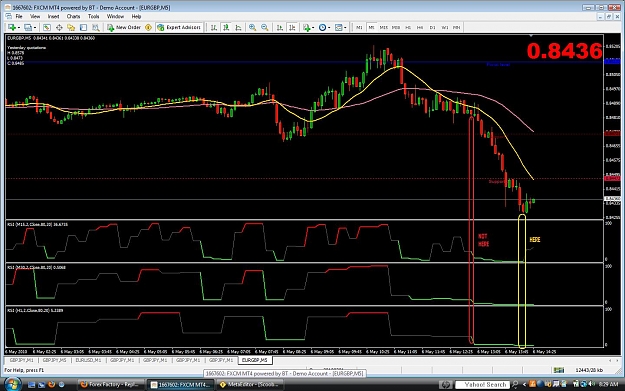
Task: Click the connection status bars in status bar
Action: 559,370
